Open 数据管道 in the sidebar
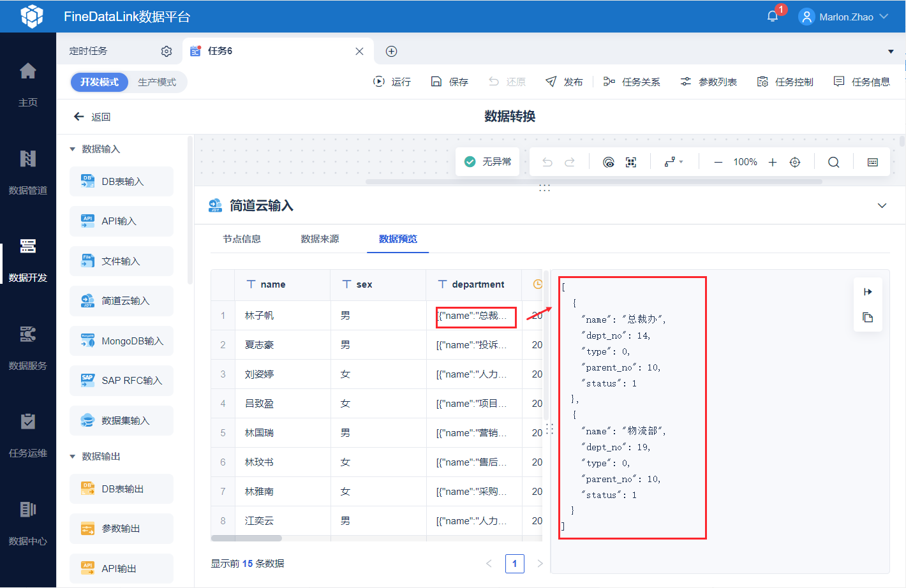 [28, 172]
